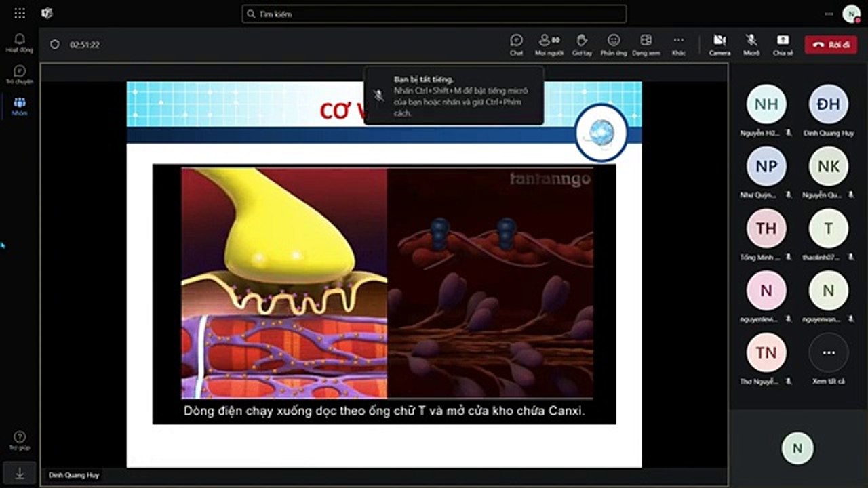This screenshot has height=488, width=868.
Task: Open the profile avatar in title bar
Action: click(851, 14)
